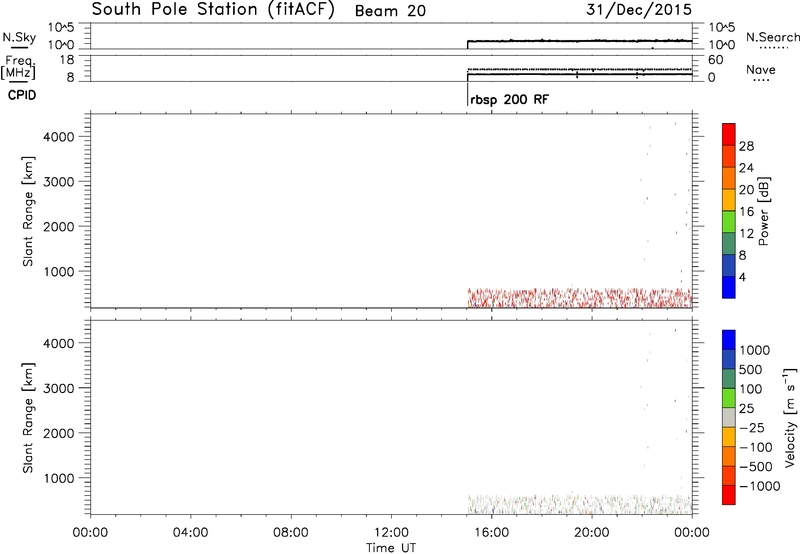Viewport: 800px width, 554px height.
Task: Click the blue top Velocity colorbar segment
Action: (729, 340)
